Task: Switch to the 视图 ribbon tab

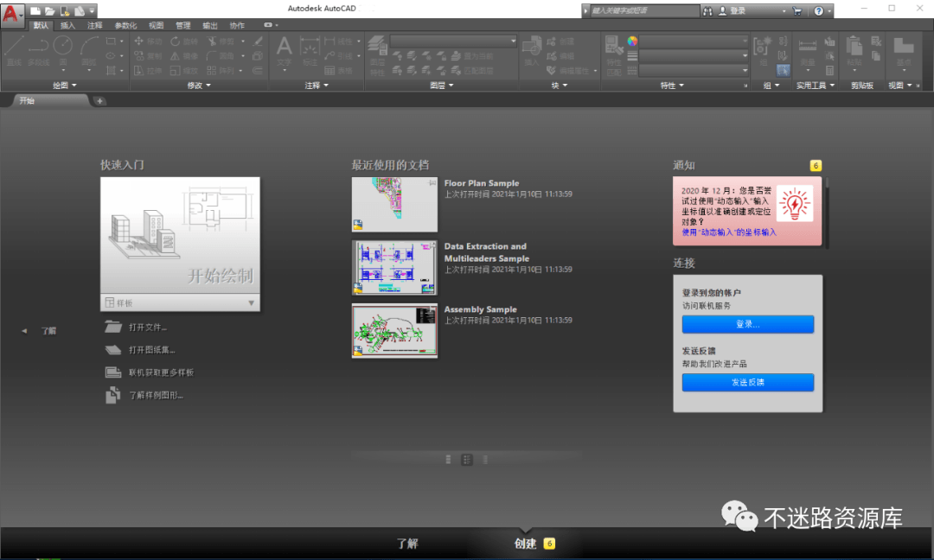Action: point(156,26)
